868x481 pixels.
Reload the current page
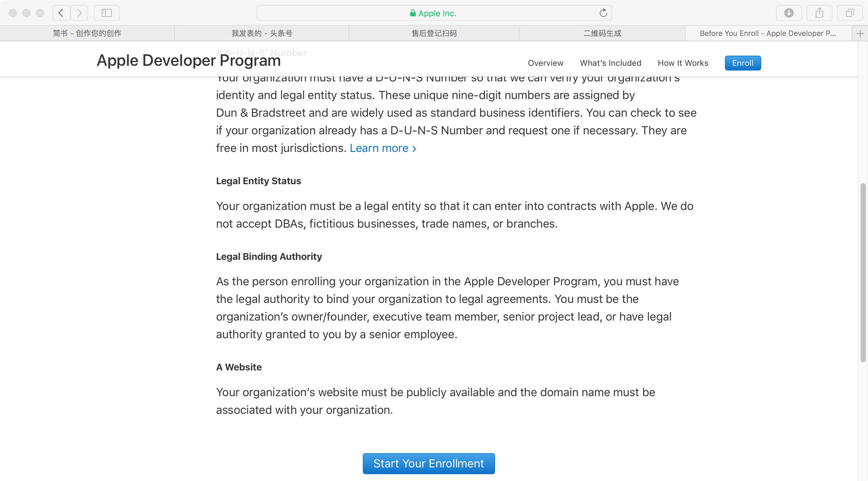click(603, 13)
